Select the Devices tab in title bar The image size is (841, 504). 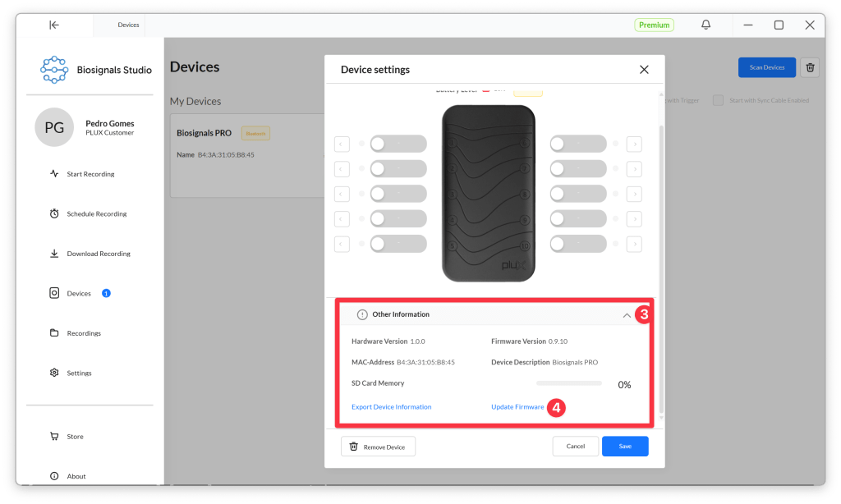(x=128, y=25)
